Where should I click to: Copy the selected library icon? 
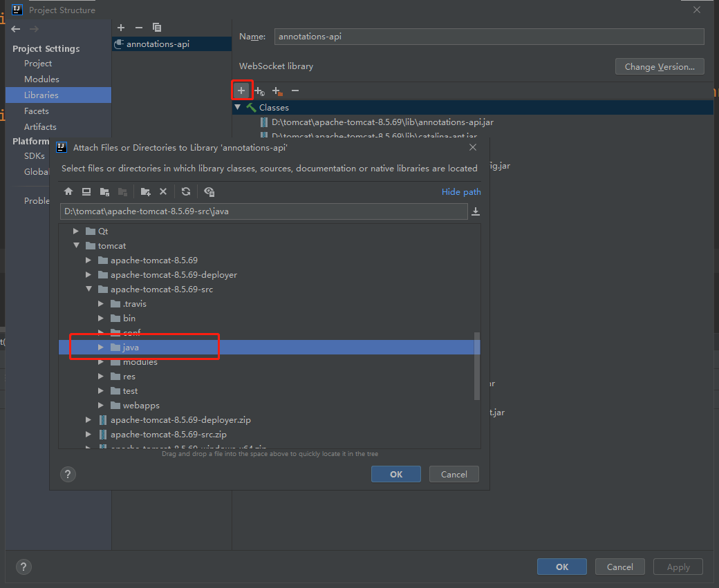[x=157, y=28]
